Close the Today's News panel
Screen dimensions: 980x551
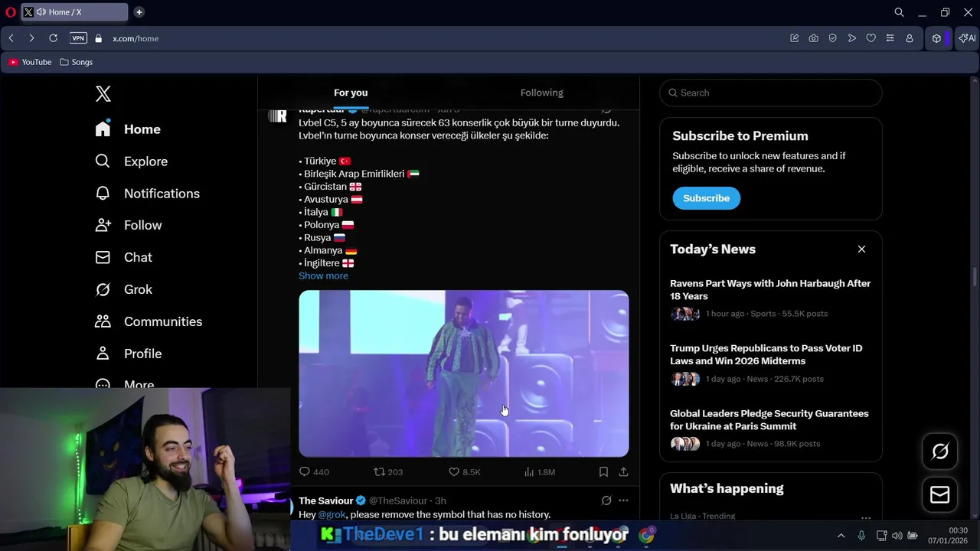coord(861,249)
